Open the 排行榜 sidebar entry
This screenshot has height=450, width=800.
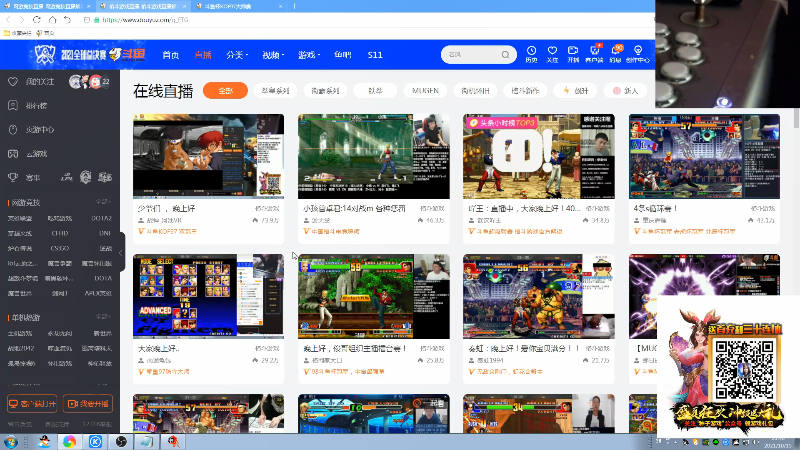[36, 106]
